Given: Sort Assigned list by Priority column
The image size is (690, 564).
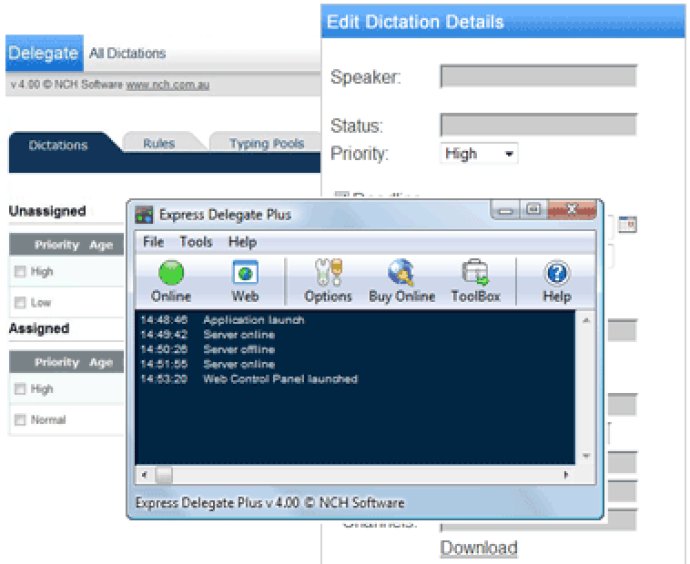Looking at the screenshot, I should tap(57, 362).
